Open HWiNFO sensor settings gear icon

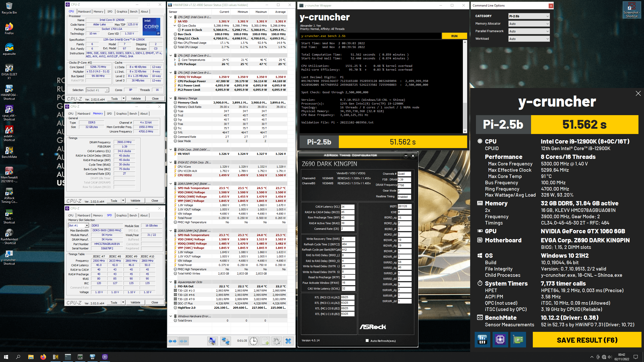277,341
